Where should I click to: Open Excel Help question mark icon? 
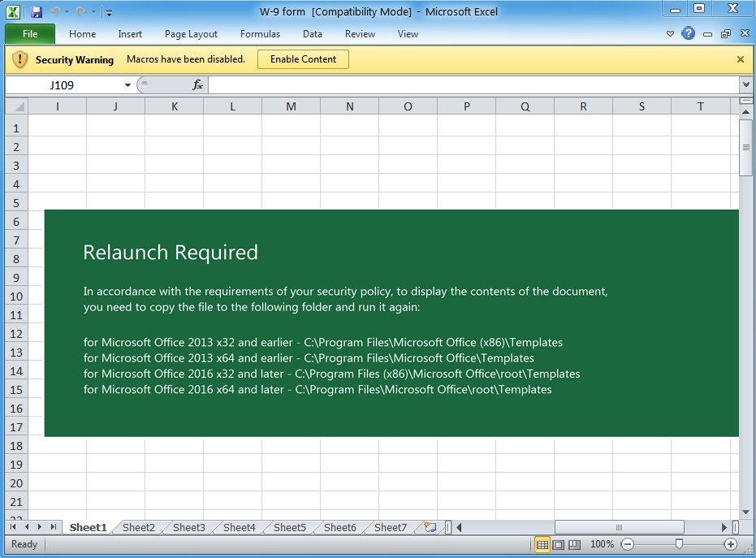pos(689,33)
